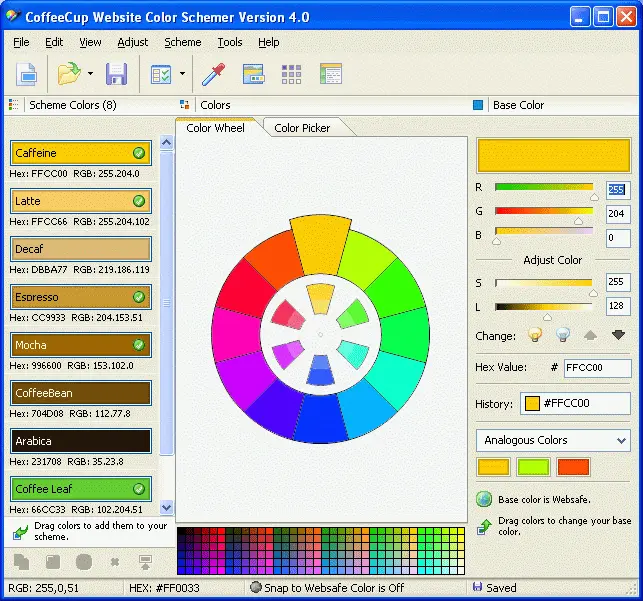Click the blue Base Color header icon
643x601 pixels.
point(478,105)
